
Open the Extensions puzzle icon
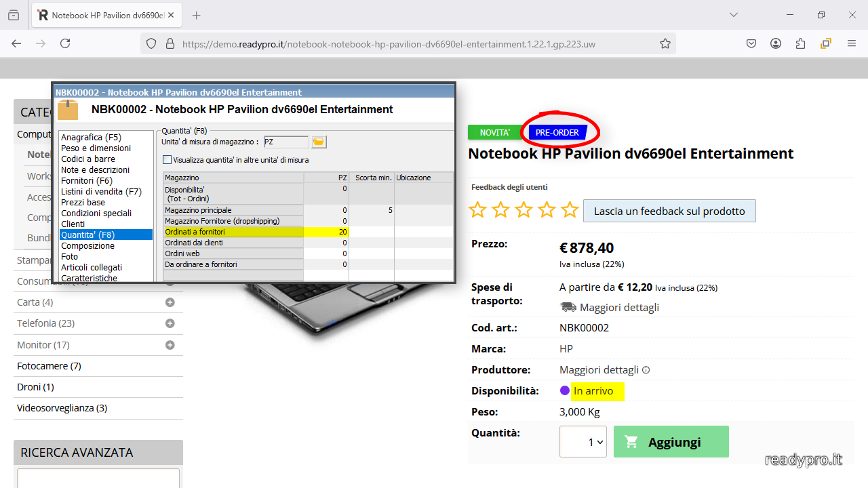pos(800,43)
